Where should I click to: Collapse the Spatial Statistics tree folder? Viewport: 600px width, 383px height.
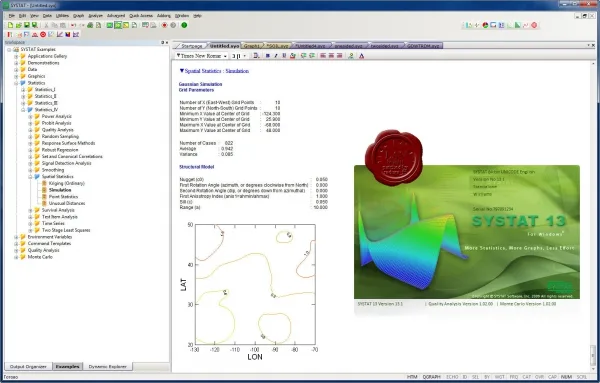[x=30, y=177]
